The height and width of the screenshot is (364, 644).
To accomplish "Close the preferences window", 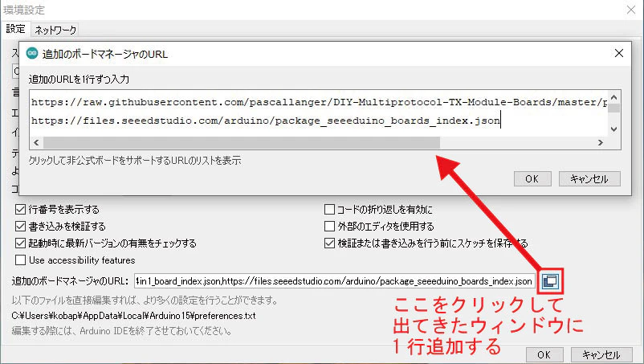I will coord(631,10).
